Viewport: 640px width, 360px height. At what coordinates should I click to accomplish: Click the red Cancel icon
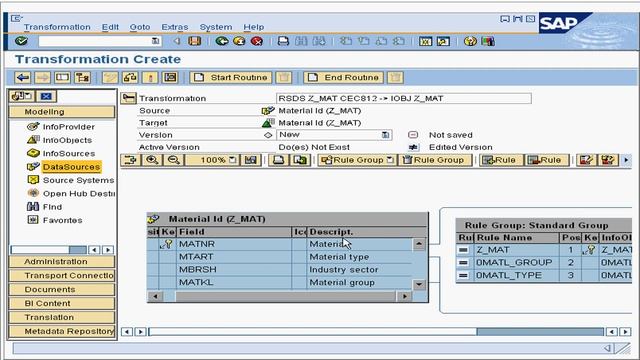[x=257, y=41]
